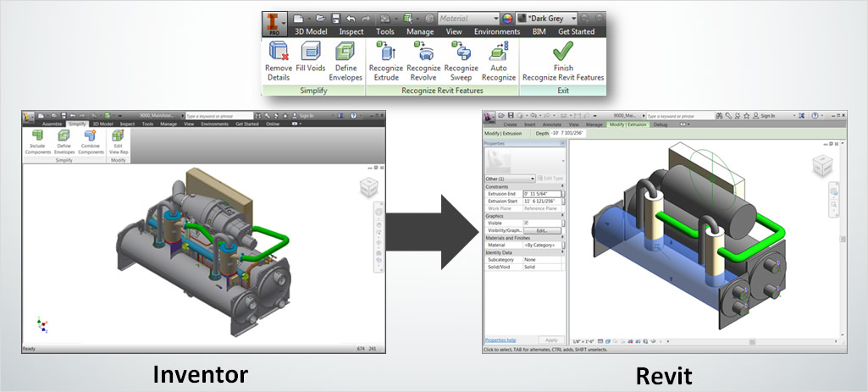Open Assemble tab in Inventor window

pos(52,124)
